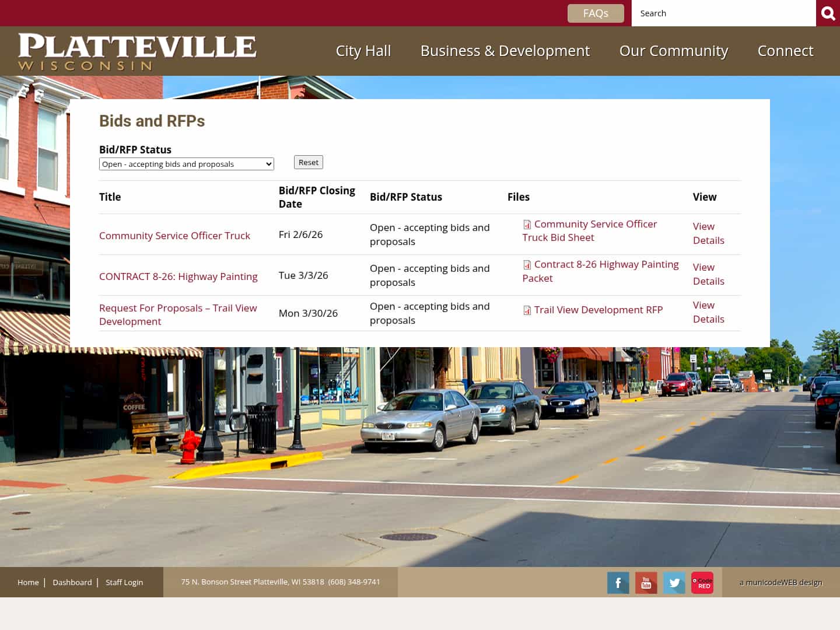Open the Connect menu
The width and height of the screenshot is (840, 630).
pyautogui.click(x=785, y=51)
